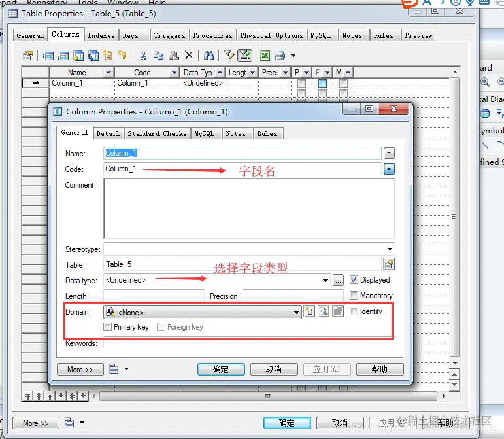Image resolution: width=504 pixels, height=439 pixels.
Task: Enable the Identity checkbox
Action: 354,311
